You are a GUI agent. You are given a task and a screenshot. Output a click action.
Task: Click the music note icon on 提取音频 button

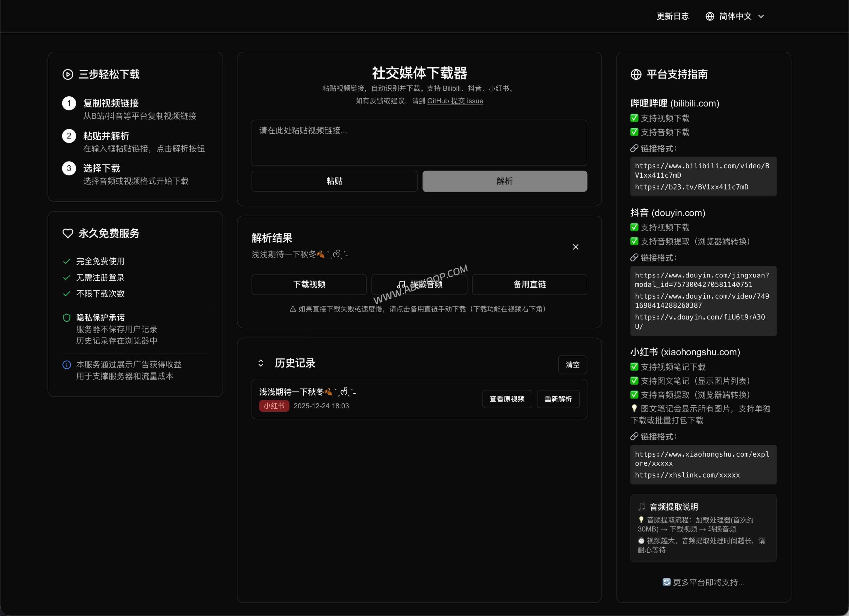pos(401,284)
